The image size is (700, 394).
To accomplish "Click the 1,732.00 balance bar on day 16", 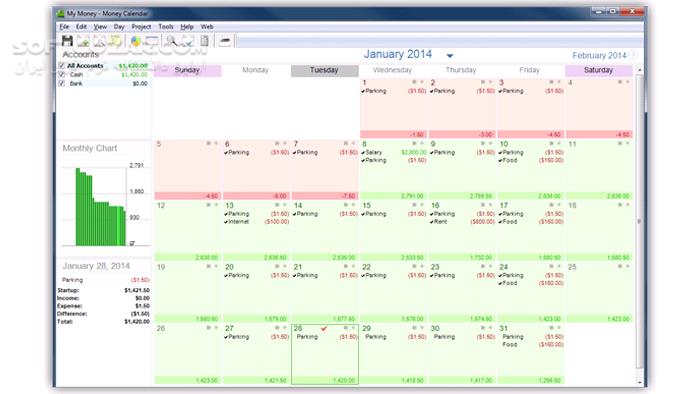I will coord(462,257).
